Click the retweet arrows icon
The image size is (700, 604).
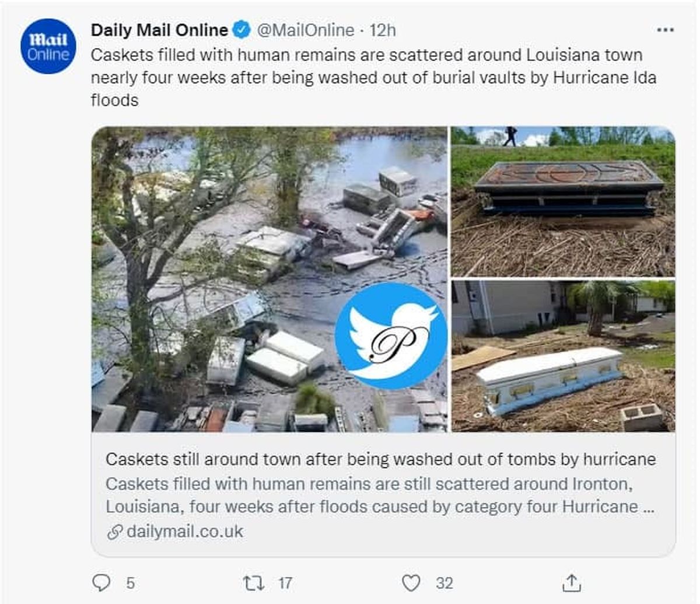253,582
